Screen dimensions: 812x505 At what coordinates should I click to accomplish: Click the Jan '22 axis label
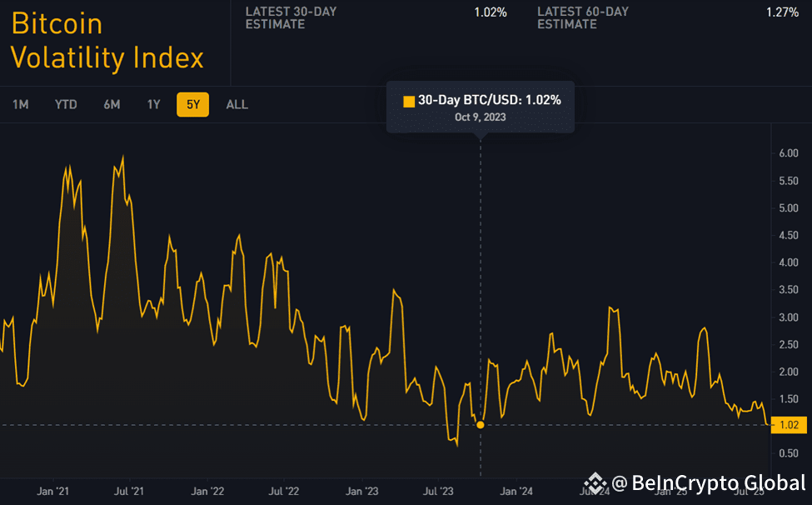pos(207,491)
